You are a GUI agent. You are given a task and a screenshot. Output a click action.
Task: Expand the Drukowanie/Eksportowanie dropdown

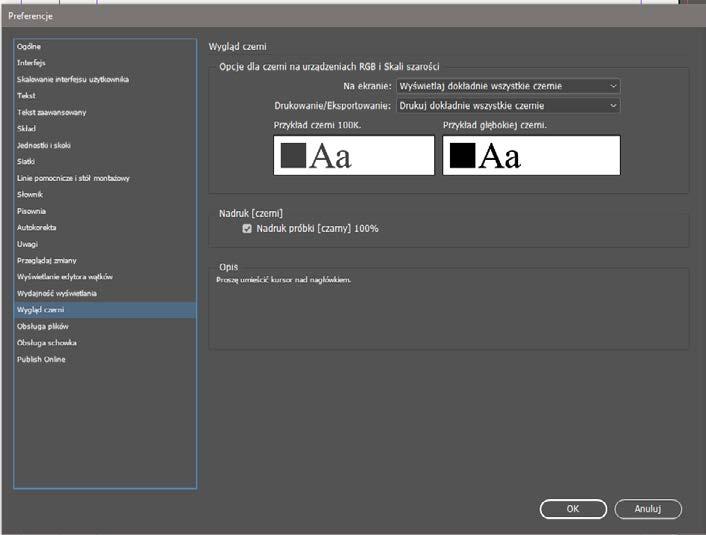508,106
